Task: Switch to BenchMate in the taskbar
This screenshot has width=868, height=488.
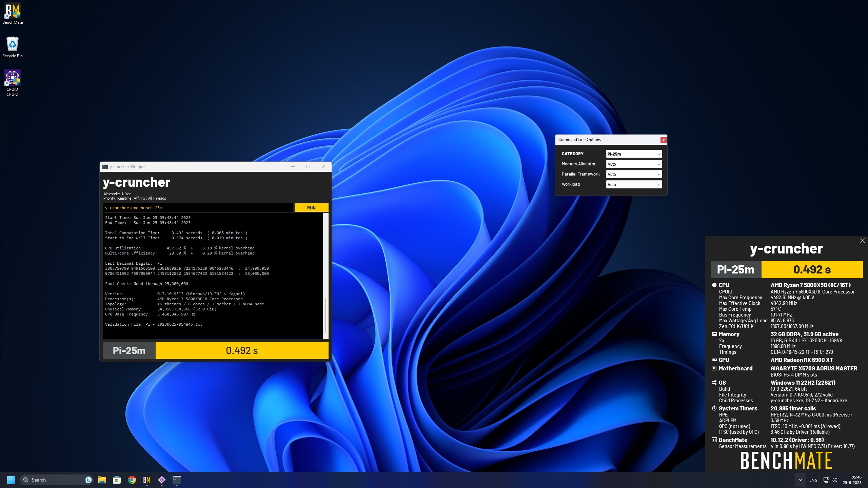Action: tap(147, 480)
